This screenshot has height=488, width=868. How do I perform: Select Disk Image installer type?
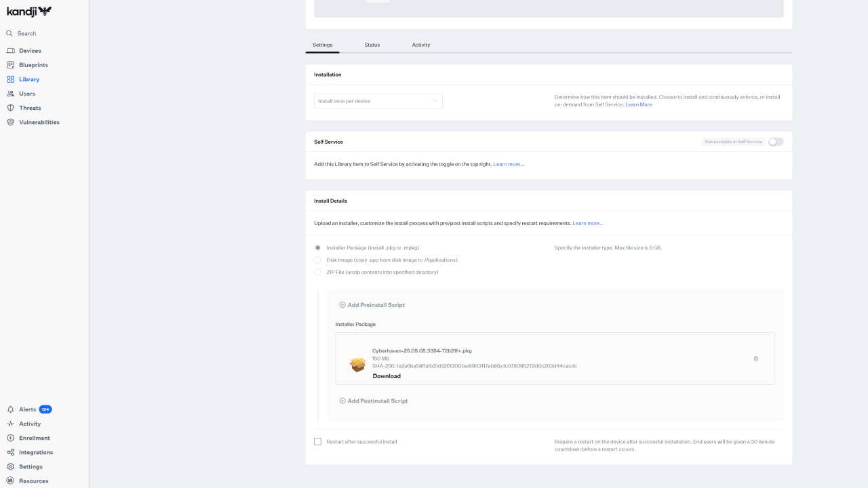point(317,260)
